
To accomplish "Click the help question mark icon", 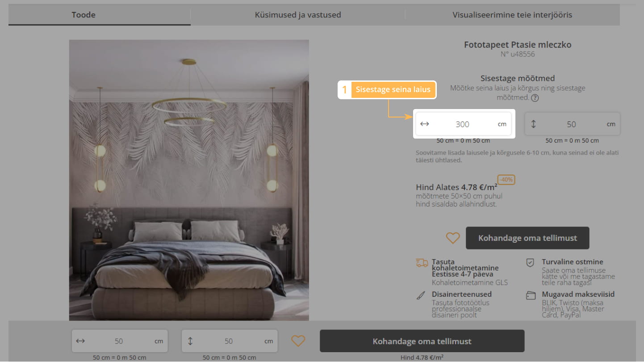I will point(535,98).
